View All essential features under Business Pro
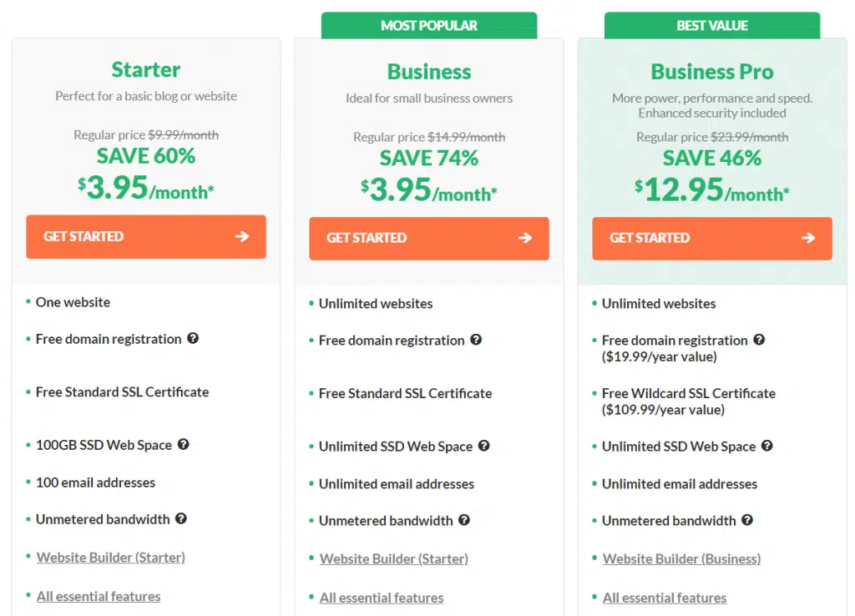The image size is (855, 616). point(665,598)
